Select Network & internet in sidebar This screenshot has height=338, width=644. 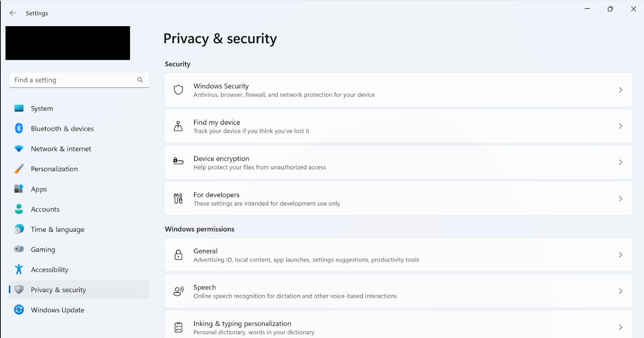[x=61, y=149]
